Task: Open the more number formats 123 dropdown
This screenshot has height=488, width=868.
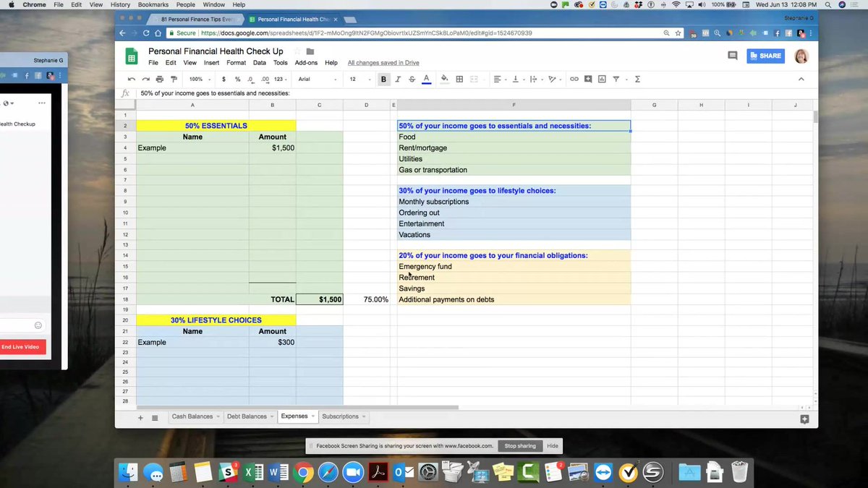Action: [x=281, y=79]
